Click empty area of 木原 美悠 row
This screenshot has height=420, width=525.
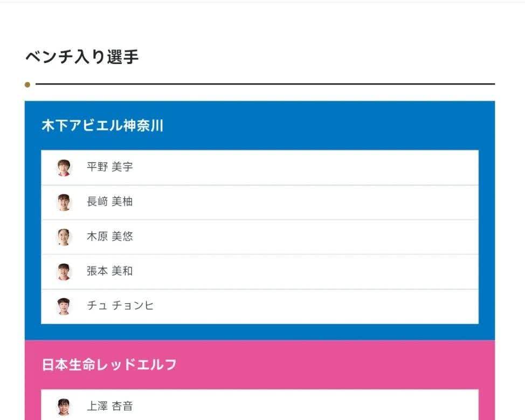(x=301, y=237)
